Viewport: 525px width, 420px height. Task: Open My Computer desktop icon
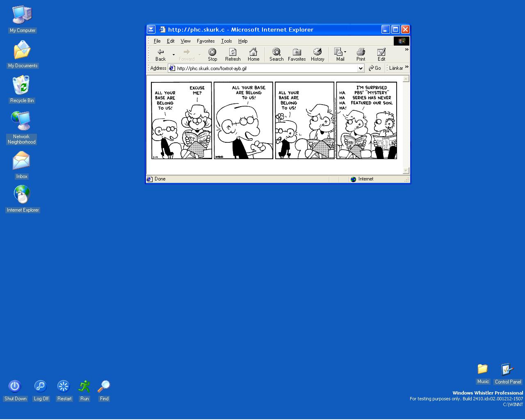tap(23, 19)
